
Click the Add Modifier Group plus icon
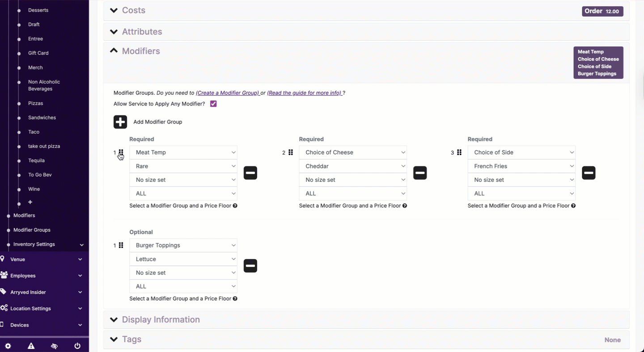tap(120, 122)
